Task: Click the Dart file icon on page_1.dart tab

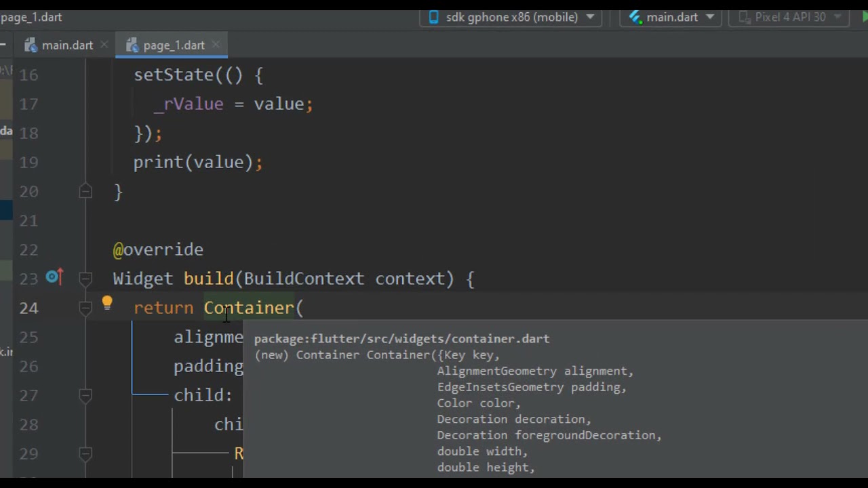Action: 132,45
